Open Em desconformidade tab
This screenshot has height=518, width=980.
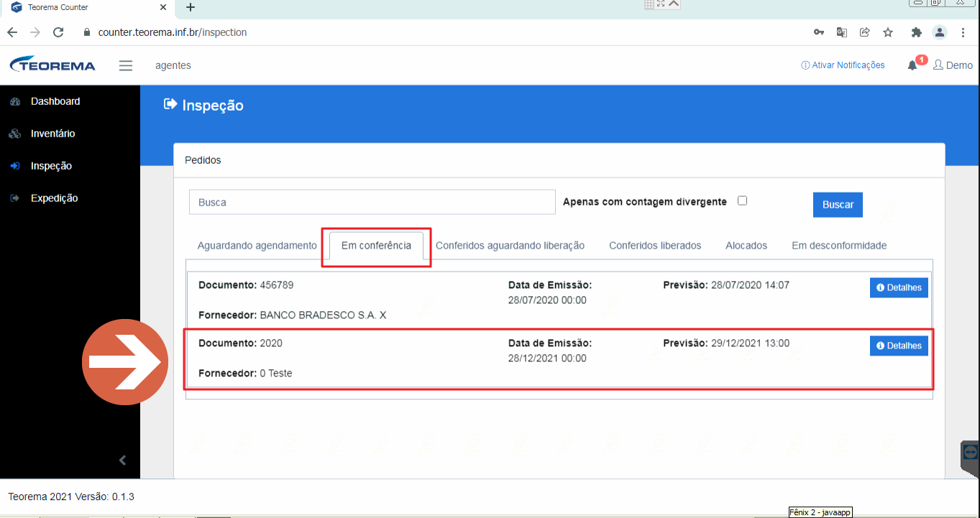(x=839, y=246)
